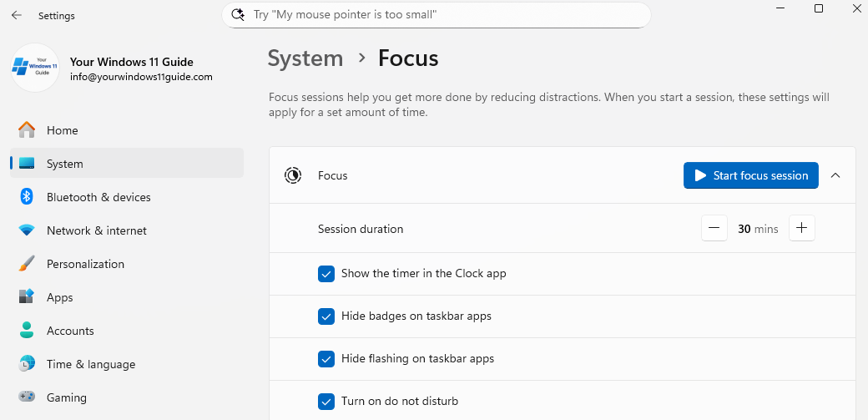Image resolution: width=868 pixels, height=420 pixels.
Task: Click the Network wifi icon
Action: (x=27, y=230)
